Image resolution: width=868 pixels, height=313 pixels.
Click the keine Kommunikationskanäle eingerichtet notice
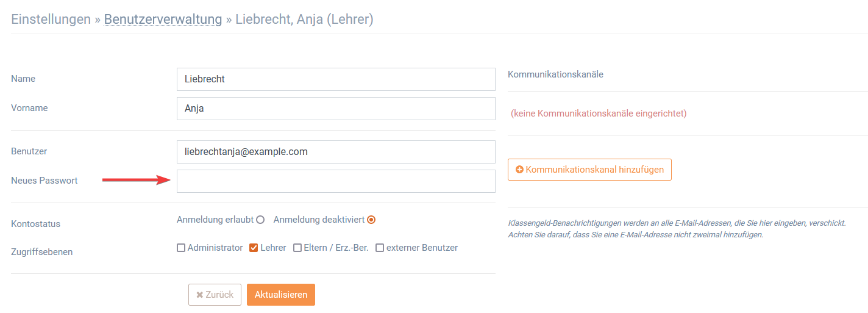point(599,113)
